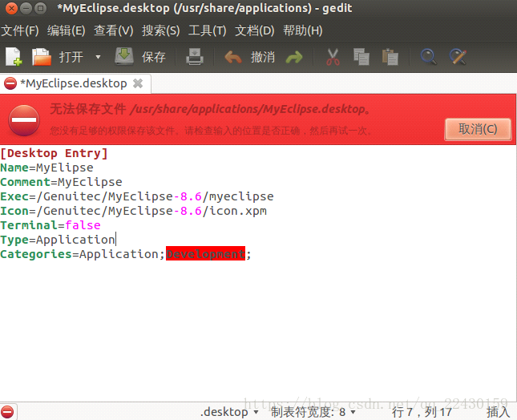Click the 行 7，列 17 cursor position

pos(422,412)
